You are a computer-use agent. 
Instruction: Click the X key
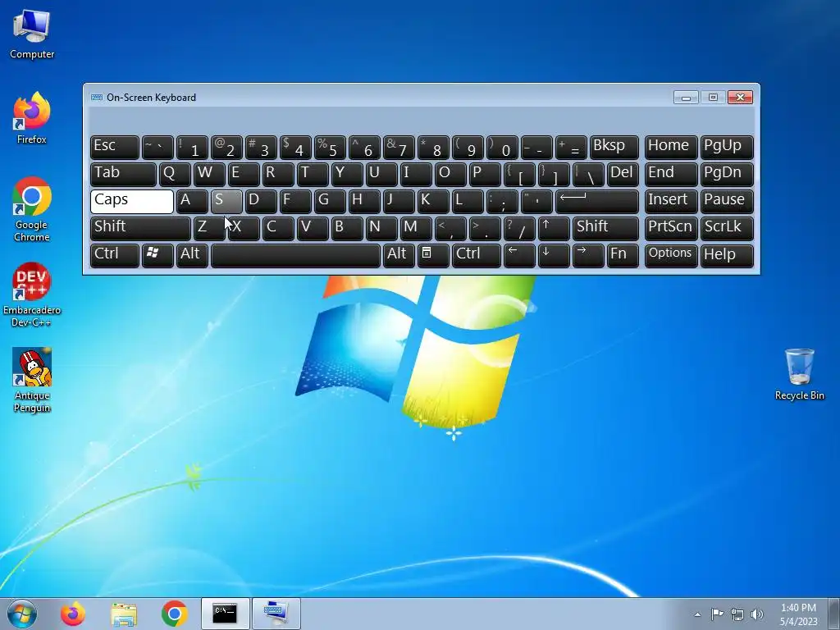tap(243, 228)
